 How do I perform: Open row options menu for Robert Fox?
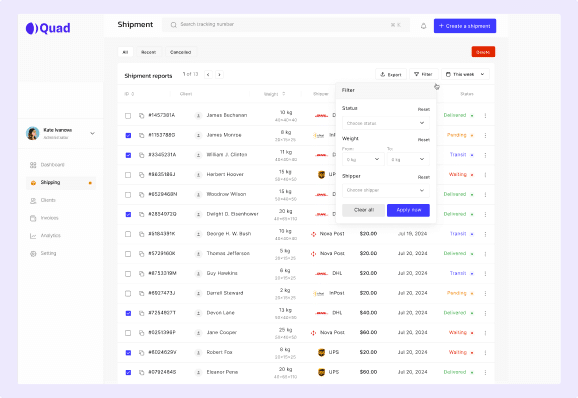pyautogui.click(x=485, y=353)
